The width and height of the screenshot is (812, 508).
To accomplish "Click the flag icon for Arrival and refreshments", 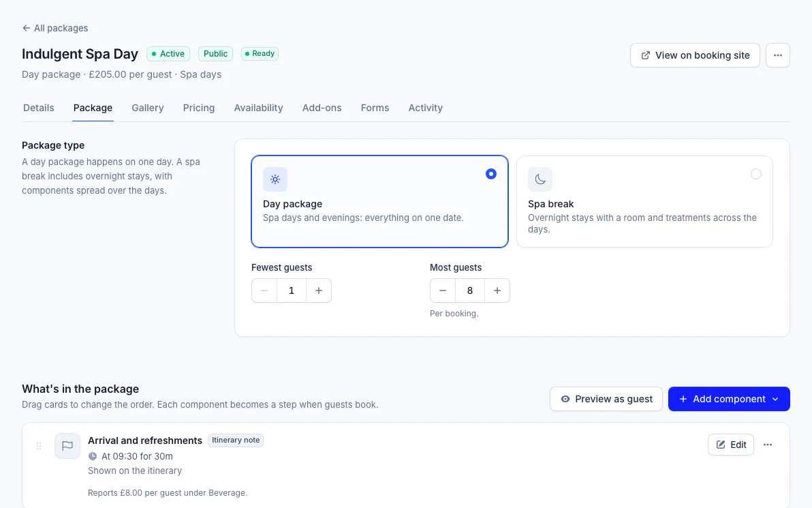I will pyautogui.click(x=67, y=446).
